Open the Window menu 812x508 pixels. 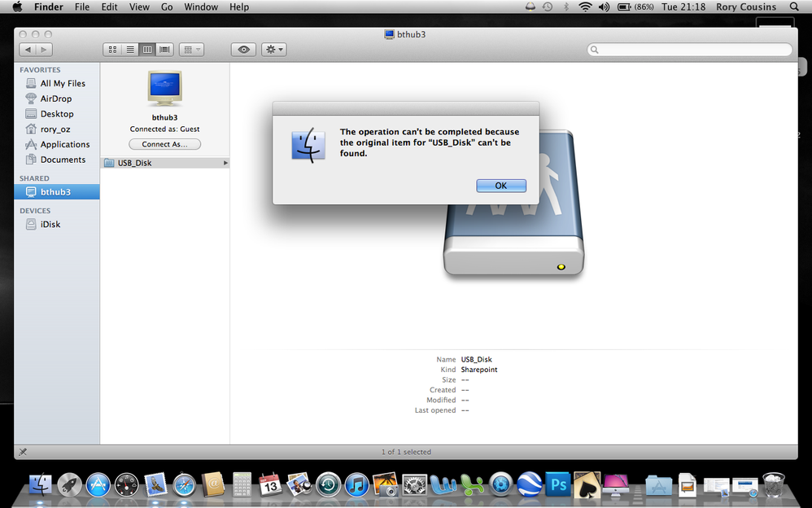201,7
